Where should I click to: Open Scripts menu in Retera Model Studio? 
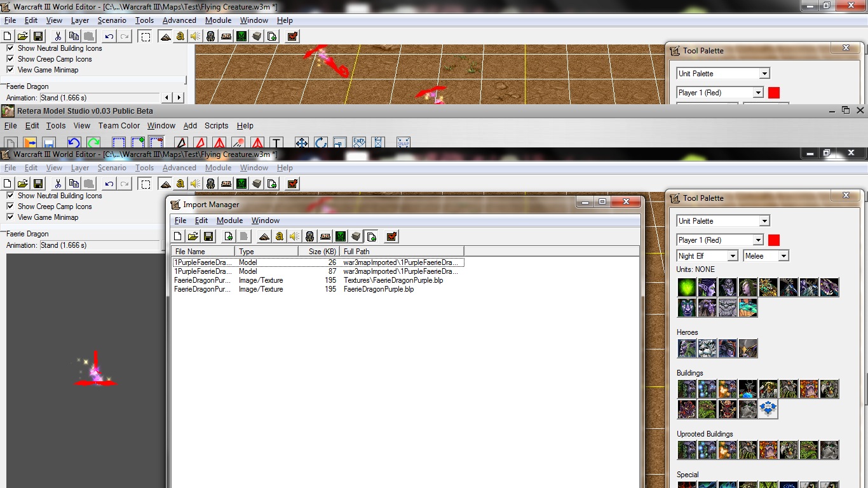216,126
